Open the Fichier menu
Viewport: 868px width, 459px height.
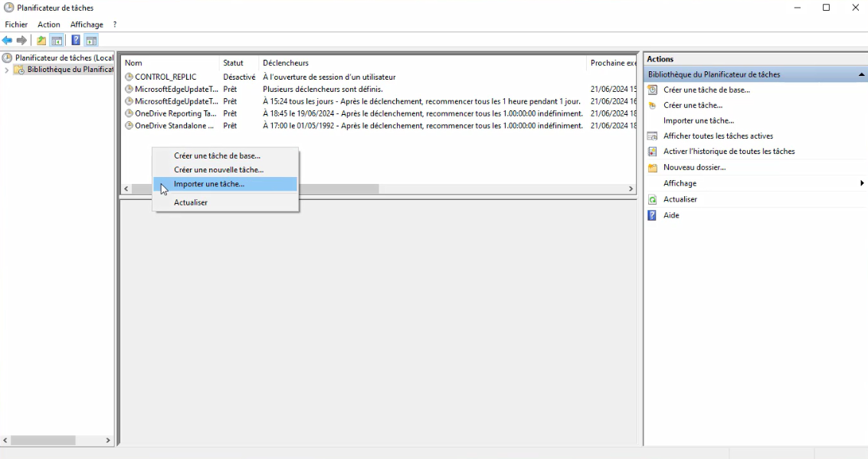[16, 25]
